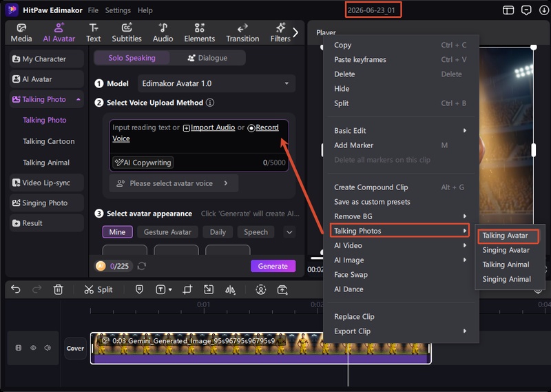Open the Help menu
This screenshot has width=551, height=392.
[x=145, y=10]
